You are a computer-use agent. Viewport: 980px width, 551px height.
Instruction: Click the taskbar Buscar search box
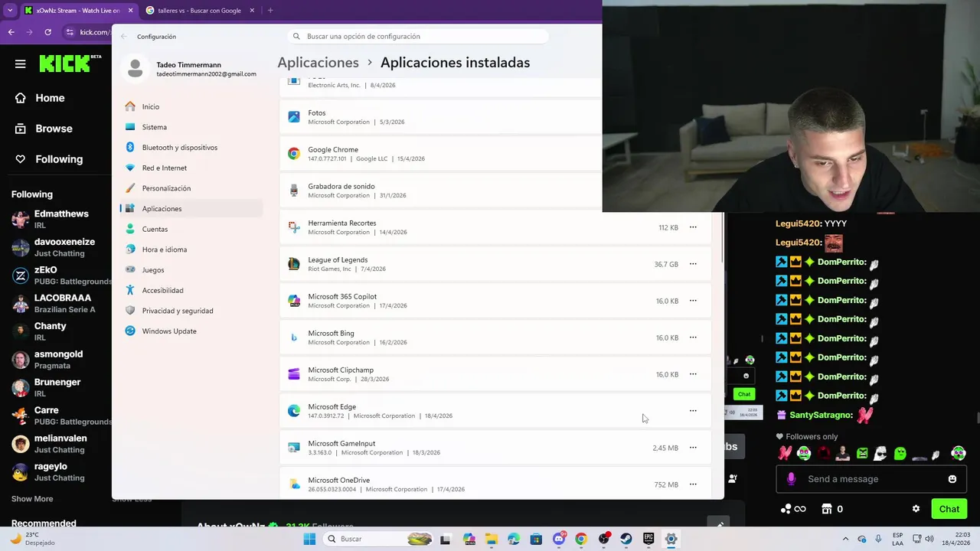pos(380,539)
